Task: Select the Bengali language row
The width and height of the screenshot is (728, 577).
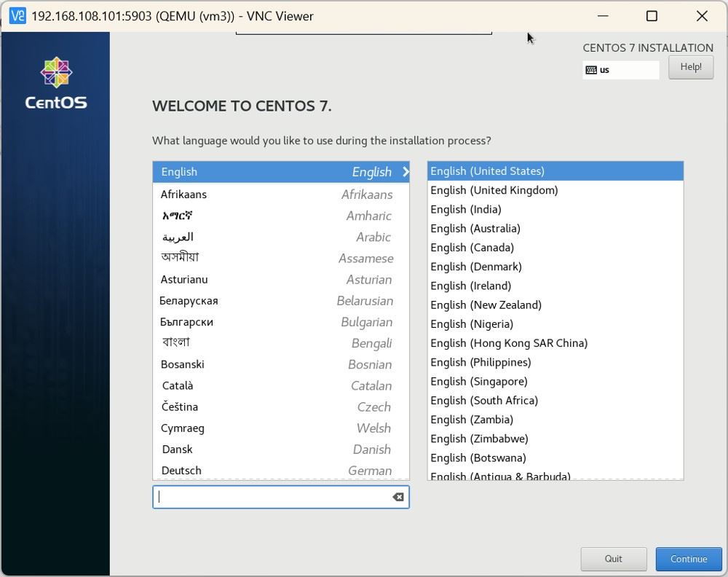Action: coord(281,343)
